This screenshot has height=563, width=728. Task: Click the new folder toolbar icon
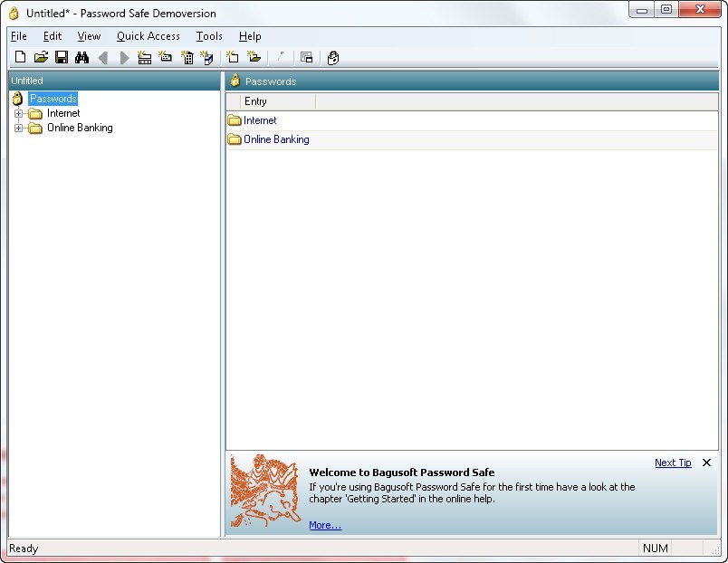tap(254, 57)
